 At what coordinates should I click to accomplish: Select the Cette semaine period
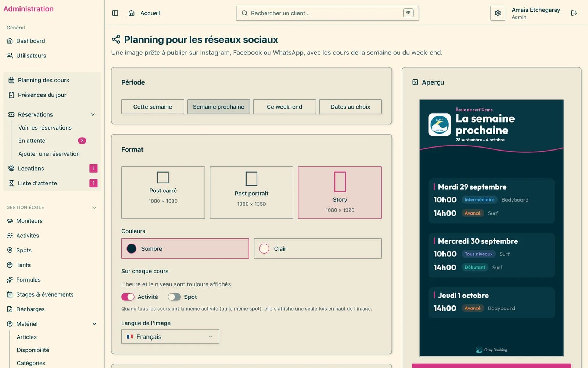[153, 107]
